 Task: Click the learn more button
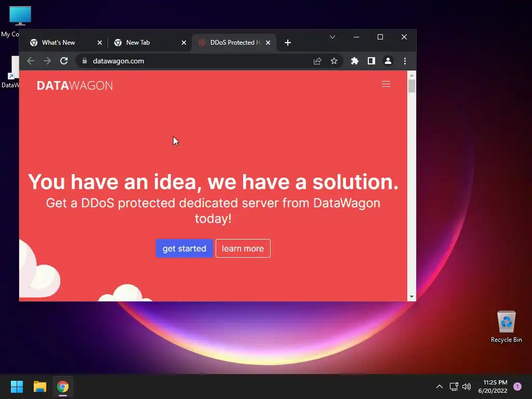point(243,248)
